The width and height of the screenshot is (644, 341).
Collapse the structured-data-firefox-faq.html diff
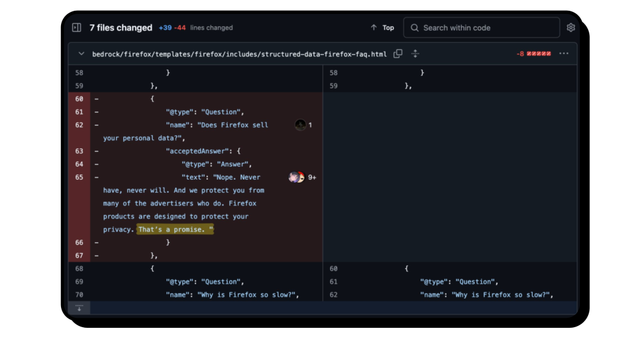pyautogui.click(x=81, y=54)
